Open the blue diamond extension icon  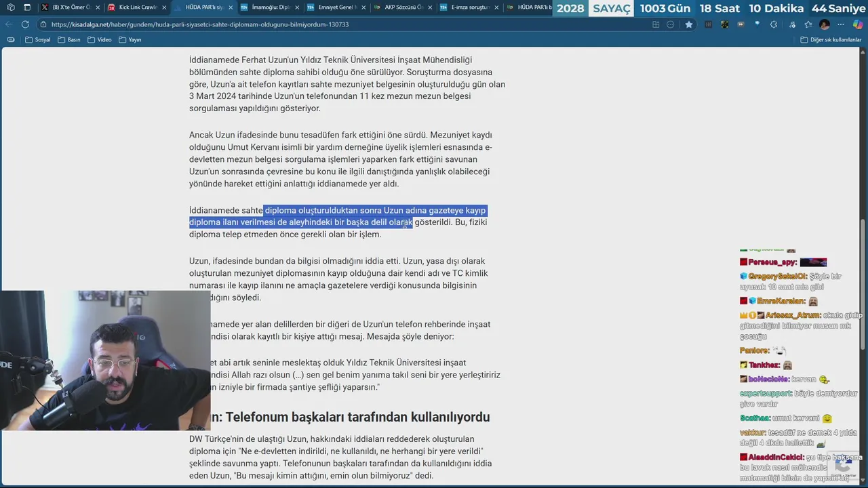click(757, 24)
